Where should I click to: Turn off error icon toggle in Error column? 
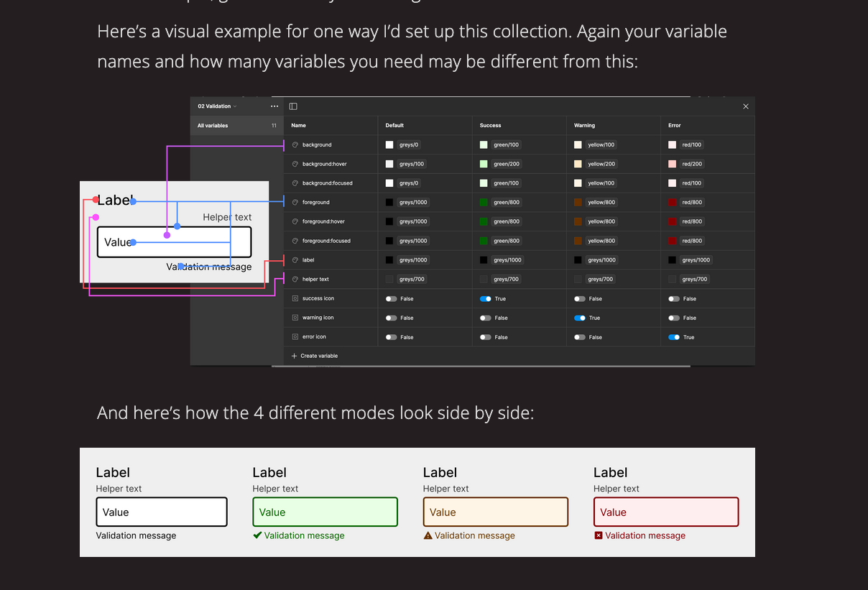tap(674, 337)
